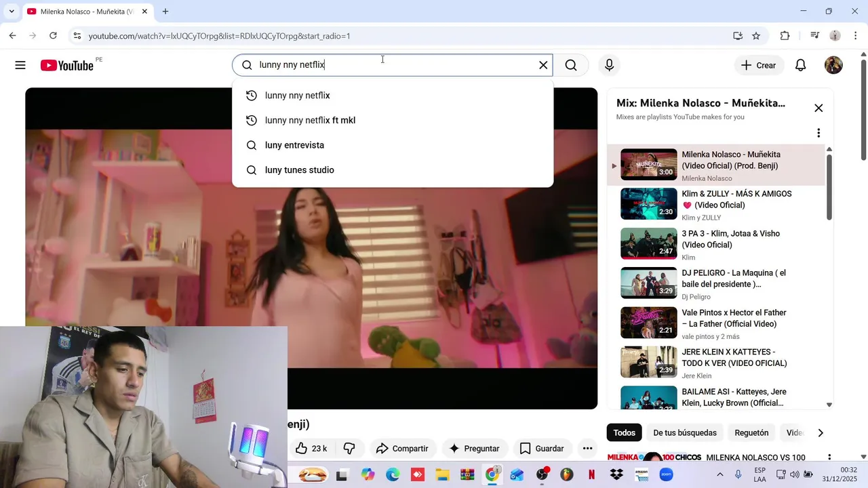868x488 pixels.
Task: Select suggestion 'luny tunes studio'
Action: [393, 170]
